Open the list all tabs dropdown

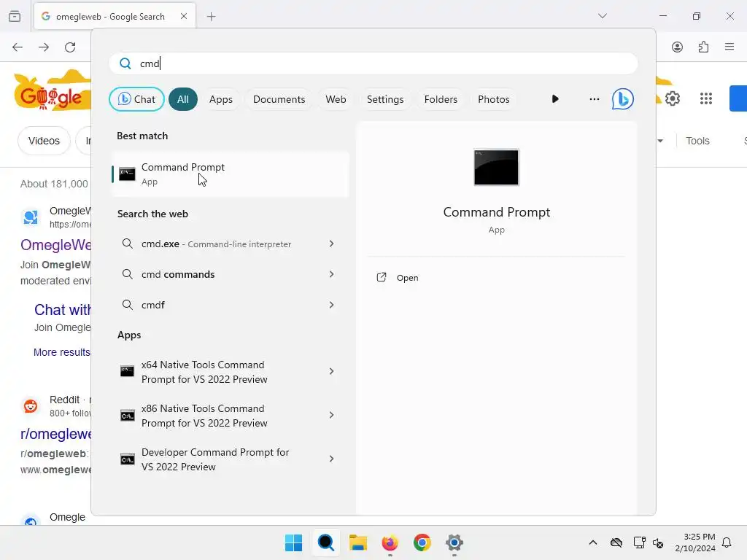(x=603, y=16)
